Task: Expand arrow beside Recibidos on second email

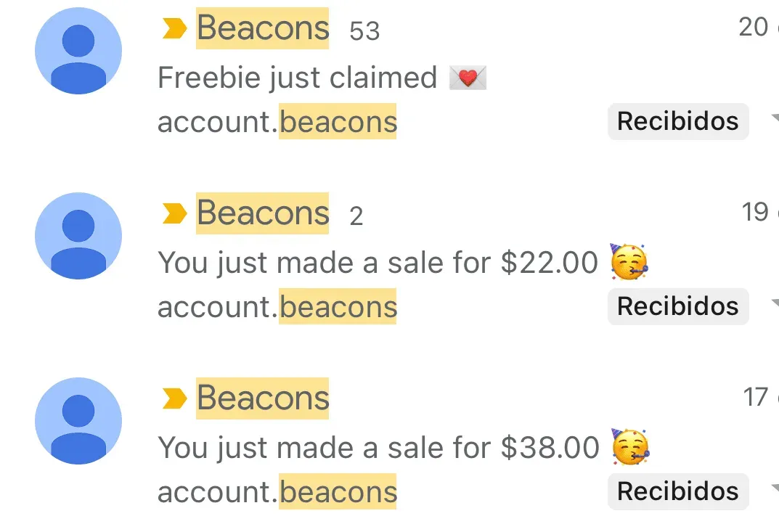Action: click(x=775, y=303)
